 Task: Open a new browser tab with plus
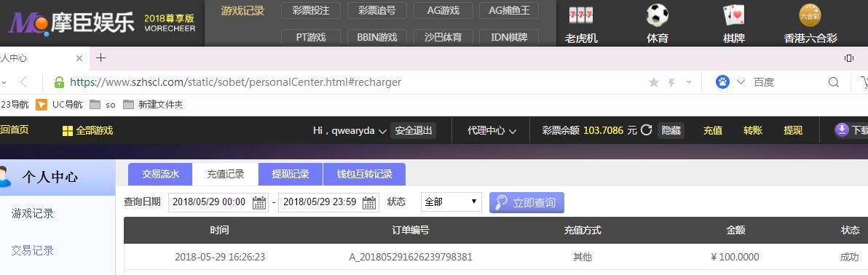click(100, 57)
